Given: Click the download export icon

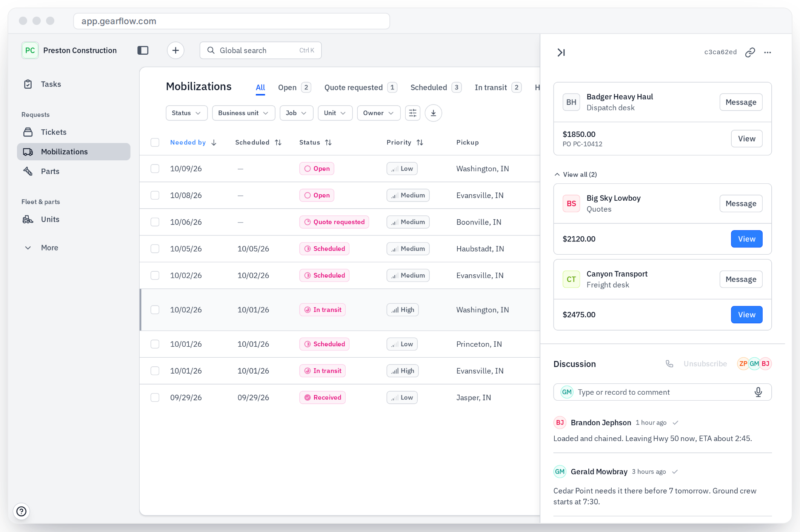Looking at the screenshot, I should tap(433, 113).
